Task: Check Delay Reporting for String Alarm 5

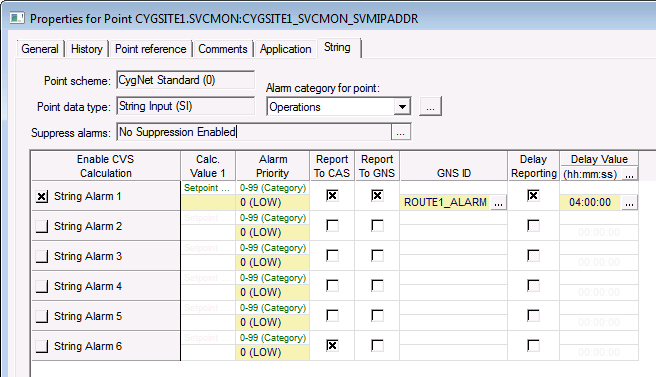Action: (533, 315)
